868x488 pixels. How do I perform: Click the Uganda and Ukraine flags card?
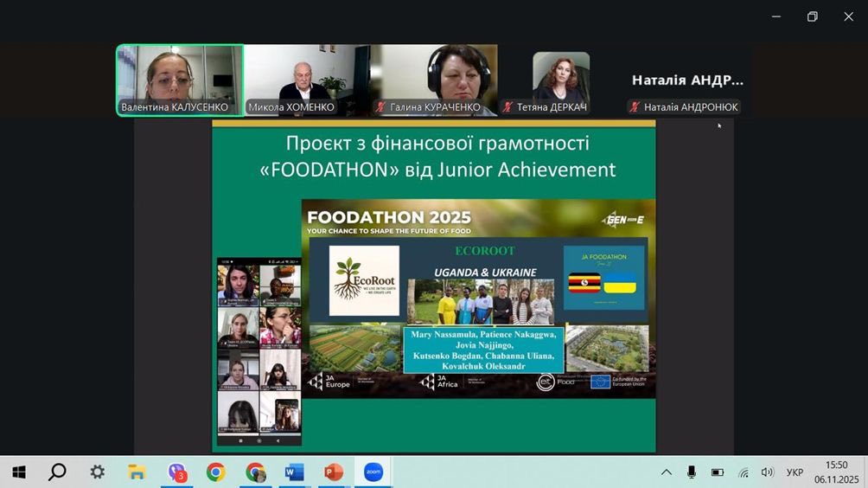604,278
